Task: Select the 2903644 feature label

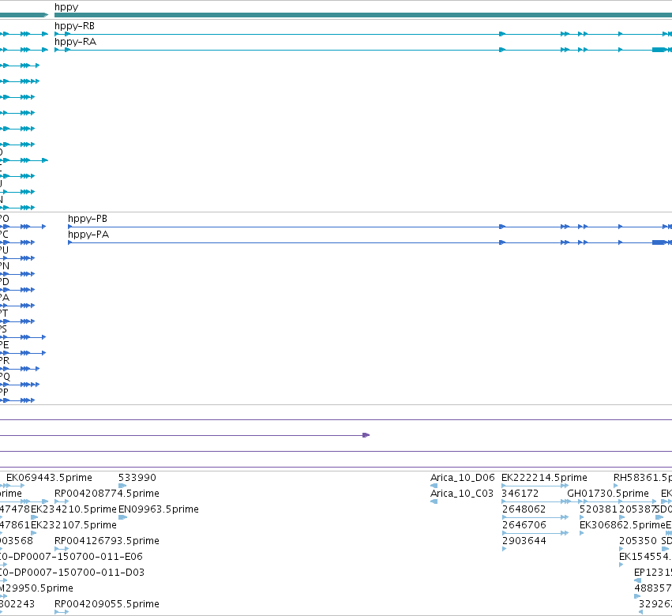Action: (524, 541)
